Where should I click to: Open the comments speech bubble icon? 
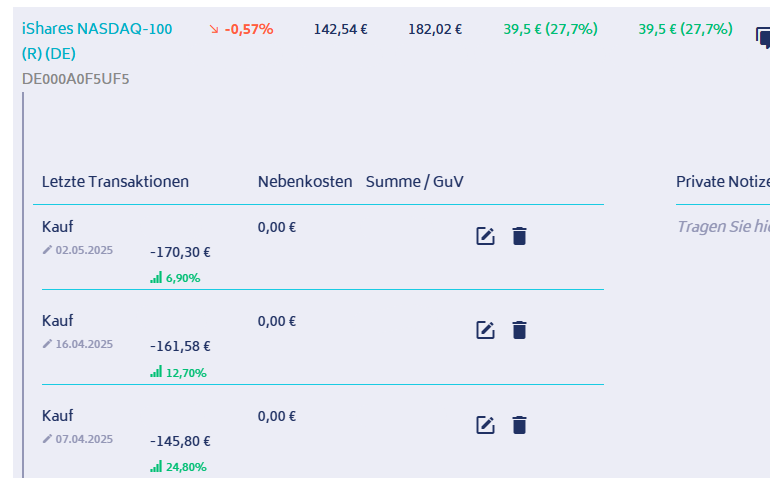762,38
